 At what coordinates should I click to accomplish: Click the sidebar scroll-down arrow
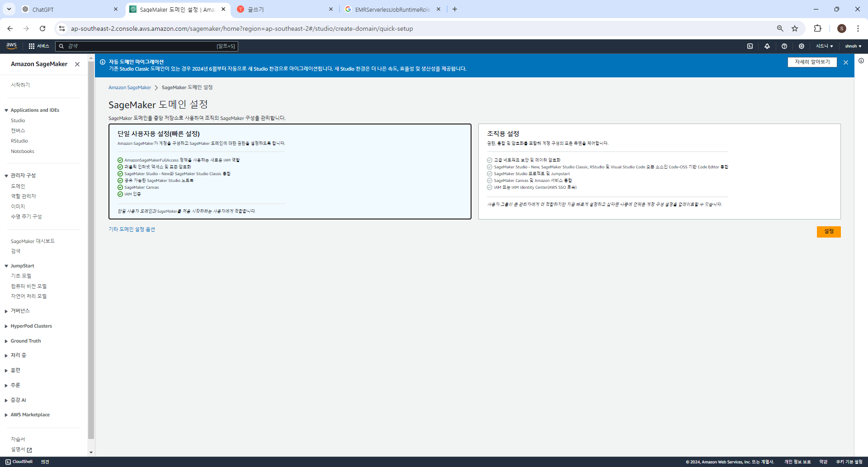pos(91,453)
